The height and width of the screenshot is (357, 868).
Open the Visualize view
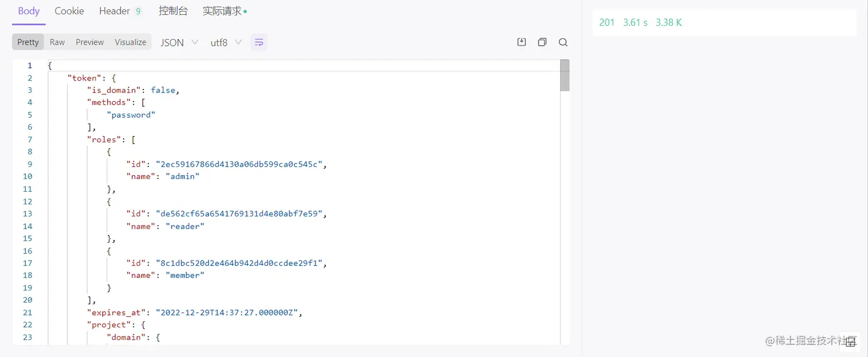[130, 41]
